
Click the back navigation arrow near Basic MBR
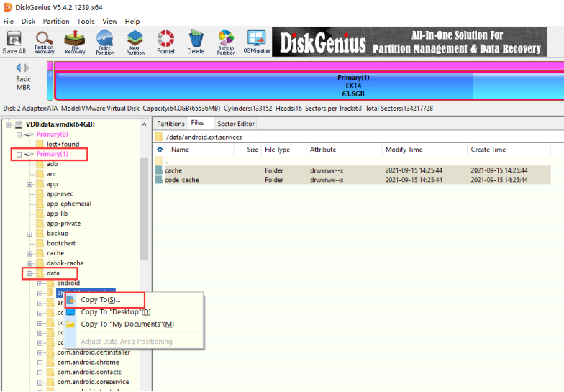pos(19,68)
